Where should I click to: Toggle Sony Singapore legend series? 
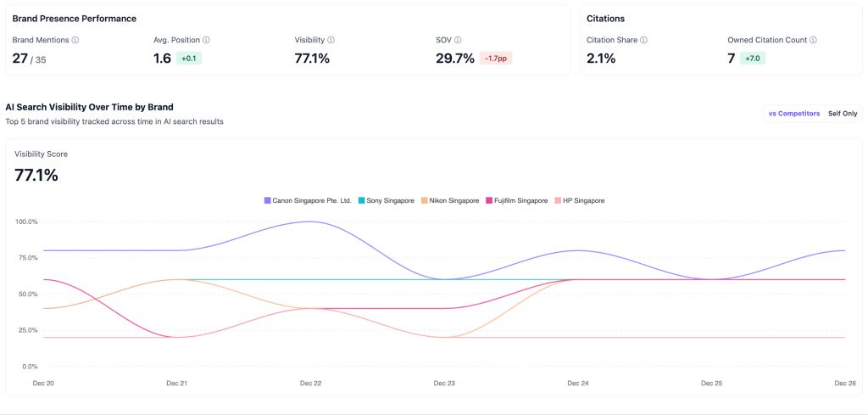387,200
